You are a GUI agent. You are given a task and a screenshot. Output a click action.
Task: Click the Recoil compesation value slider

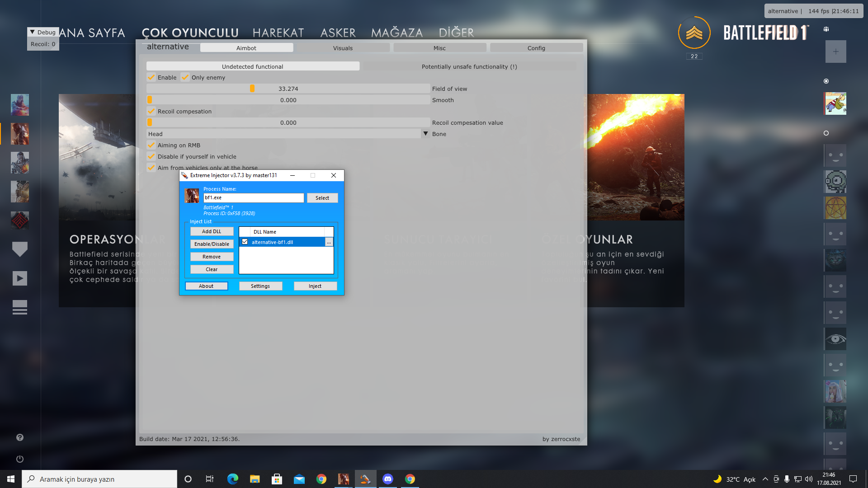tap(288, 122)
